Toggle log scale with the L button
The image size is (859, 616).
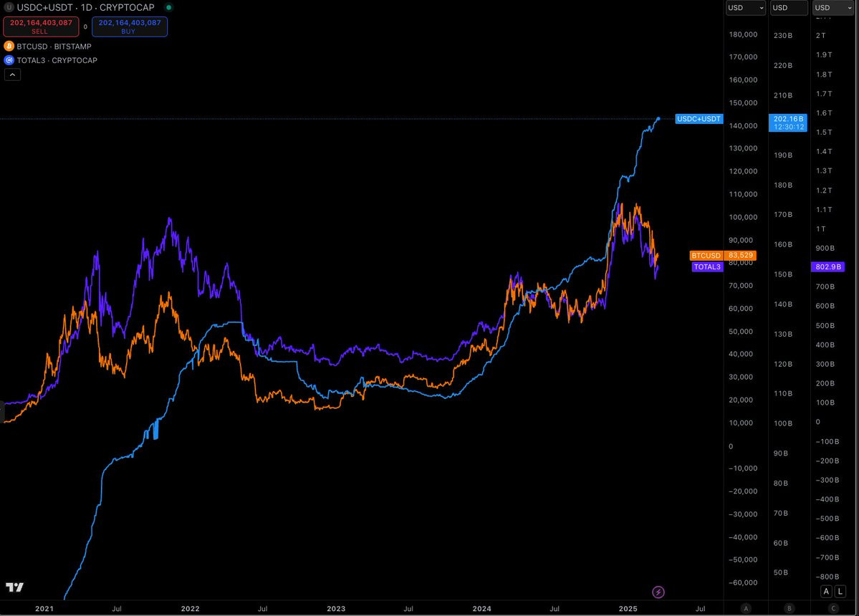point(840,592)
